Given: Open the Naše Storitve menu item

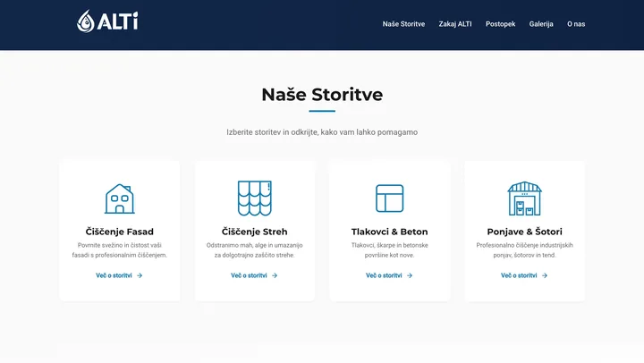Looking at the screenshot, I should (403, 24).
